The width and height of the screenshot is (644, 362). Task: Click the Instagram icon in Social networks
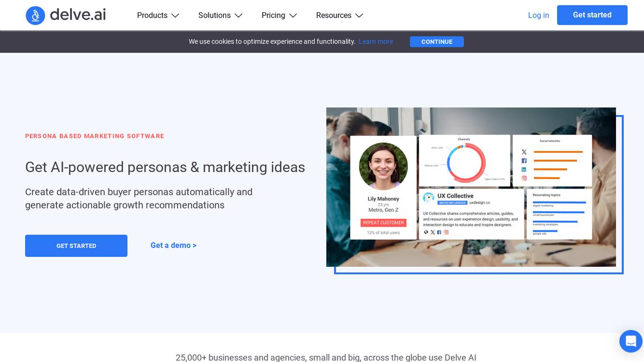(x=524, y=178)
